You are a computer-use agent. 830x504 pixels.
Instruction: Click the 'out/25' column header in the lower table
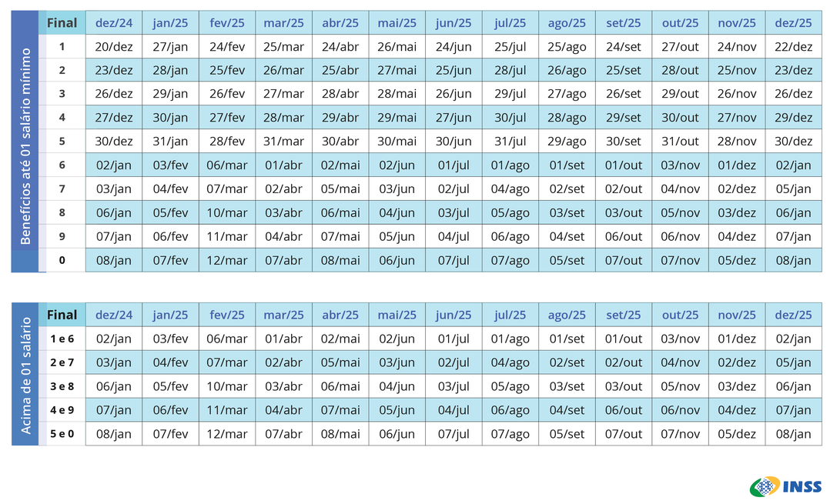pos(680,315)
